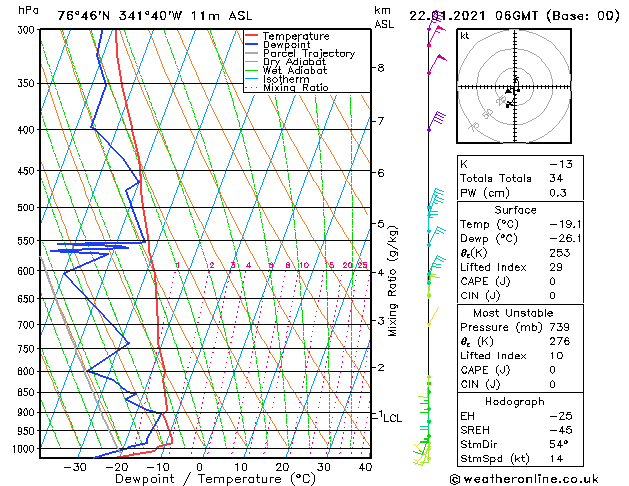The image size is (629, 486).
Task: Click the date header '22.01.2021 06GMT (Base: 00)'
Action: click(x=514, y=16)
